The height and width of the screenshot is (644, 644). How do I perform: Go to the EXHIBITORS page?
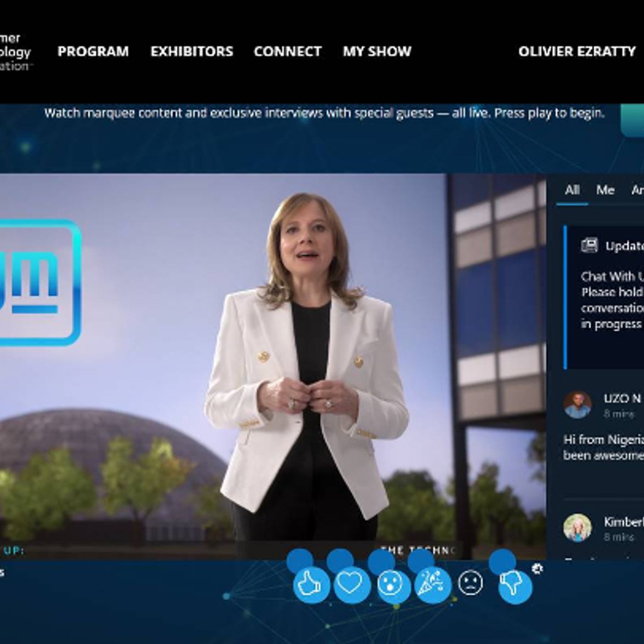[192, 52]
